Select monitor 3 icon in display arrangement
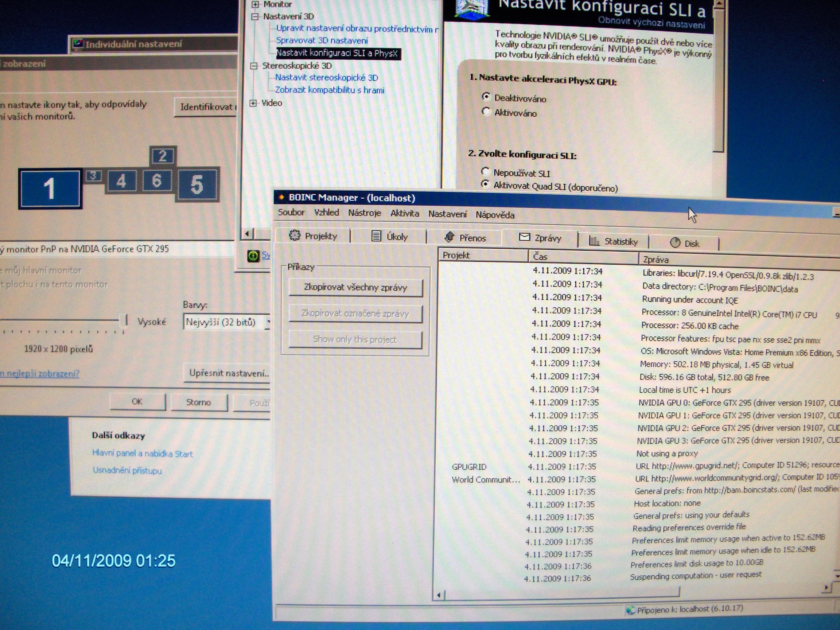 pos(93,176)
